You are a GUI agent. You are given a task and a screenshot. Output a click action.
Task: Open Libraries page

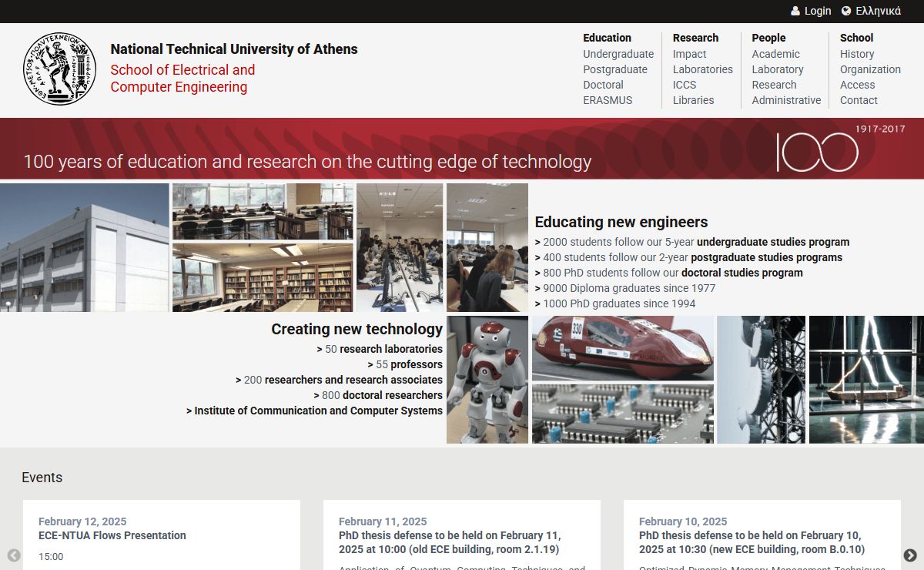(693, 100)
